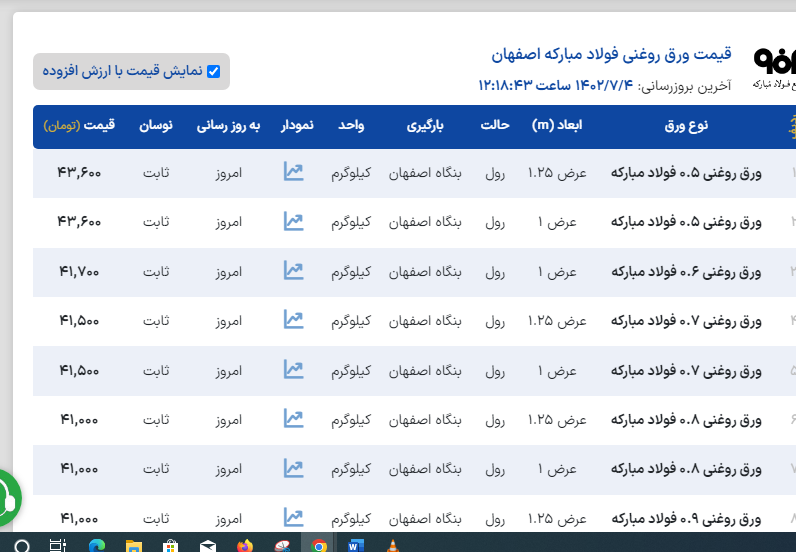Screen dimensions: 796x552
Task: View chart for 0.5 sheet, width 1 row
Action: pyautogui.click(x=293, y=221)
